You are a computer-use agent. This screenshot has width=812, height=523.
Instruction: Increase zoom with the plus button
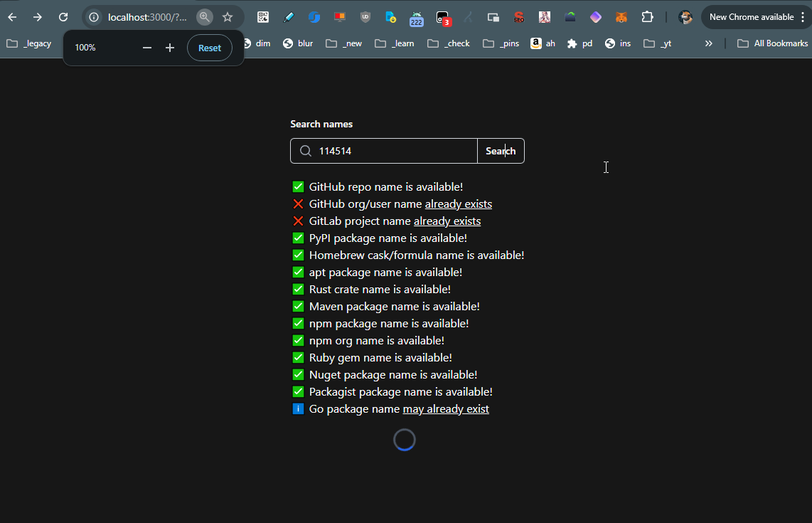pos(170,48)
